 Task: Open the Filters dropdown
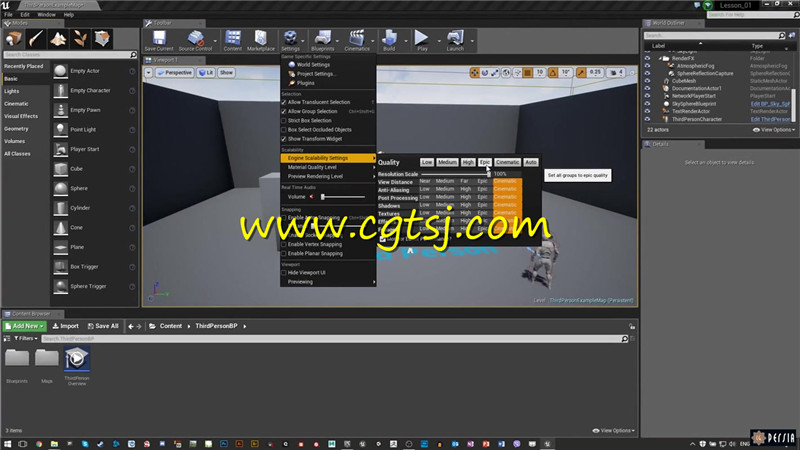click(x=26, y=338)
